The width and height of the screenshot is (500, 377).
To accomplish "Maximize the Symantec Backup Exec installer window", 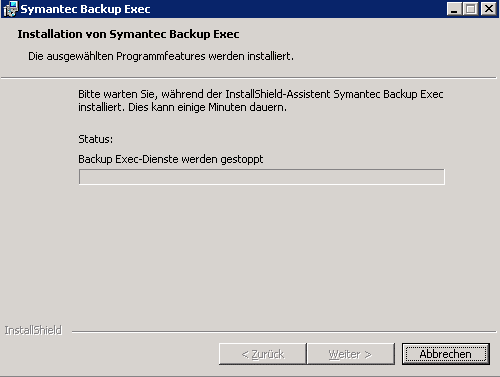I will 470,9.
